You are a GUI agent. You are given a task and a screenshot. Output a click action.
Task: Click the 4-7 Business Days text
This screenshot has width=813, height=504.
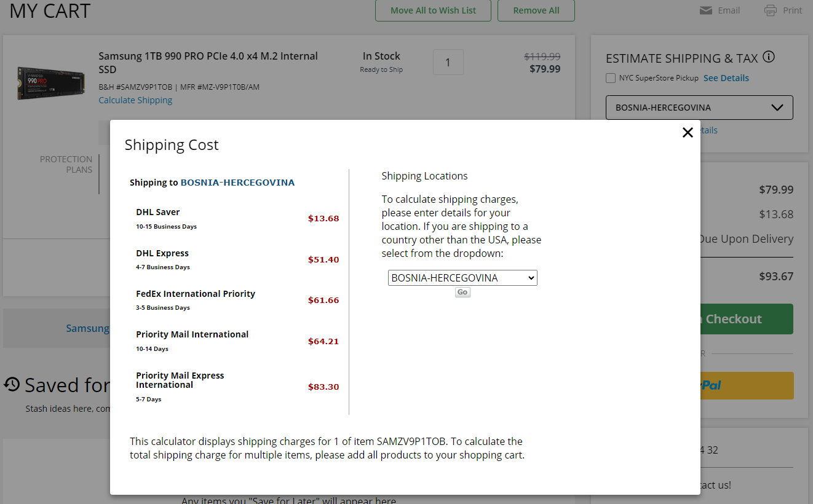[x=163, y=267]
